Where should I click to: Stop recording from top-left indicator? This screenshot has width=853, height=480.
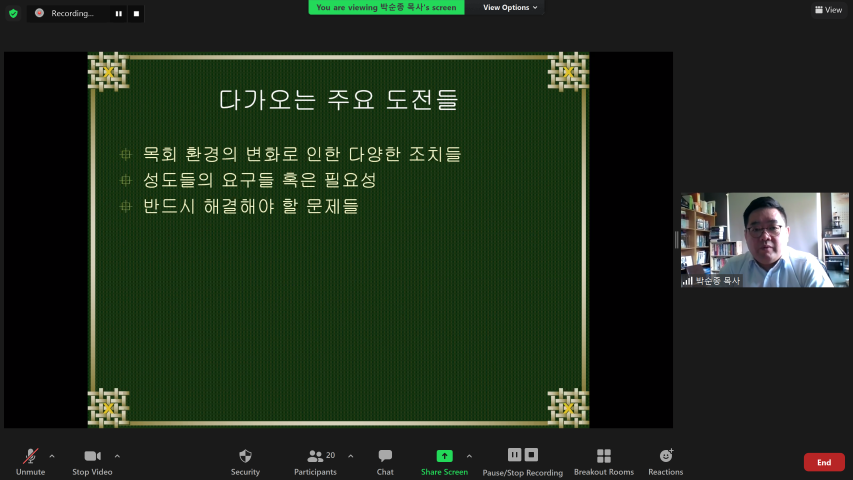(x=137, y=14)
